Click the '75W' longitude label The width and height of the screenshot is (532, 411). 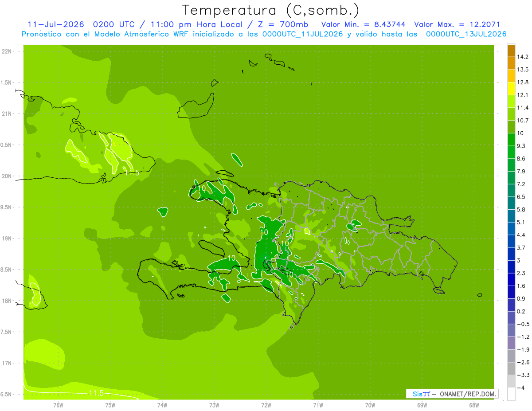click(x=110, y=405)
